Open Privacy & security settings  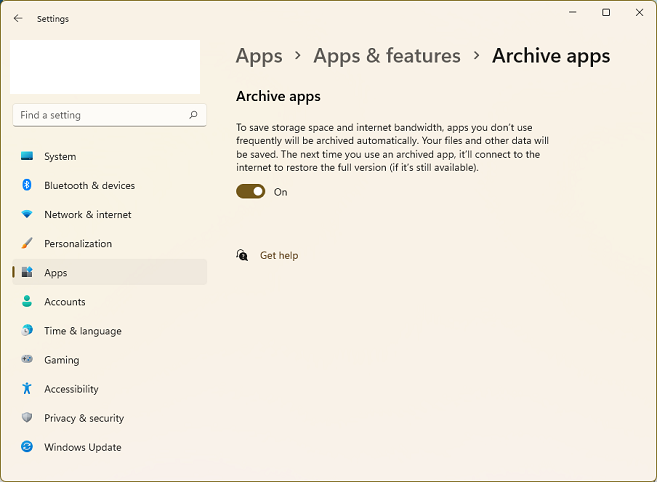tap(110, 417)
